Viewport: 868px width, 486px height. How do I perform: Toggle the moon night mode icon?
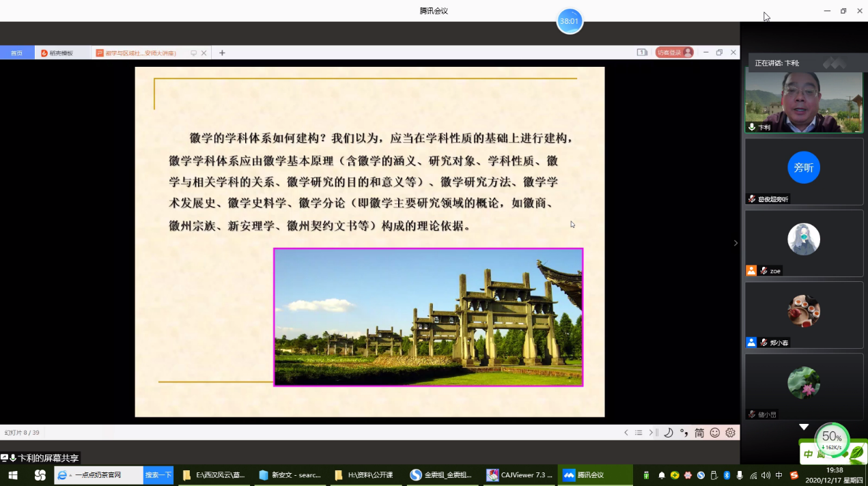(669, 433)
